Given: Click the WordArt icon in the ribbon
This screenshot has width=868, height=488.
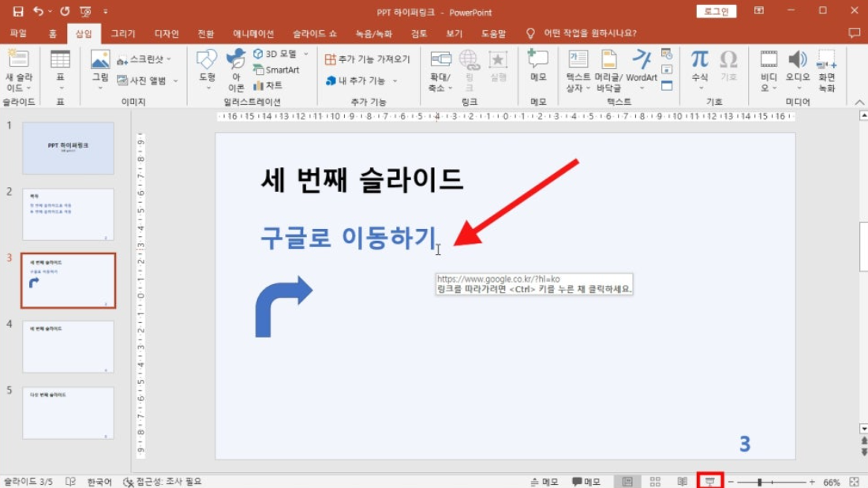Looking at the screenshot, I should 643,60.
